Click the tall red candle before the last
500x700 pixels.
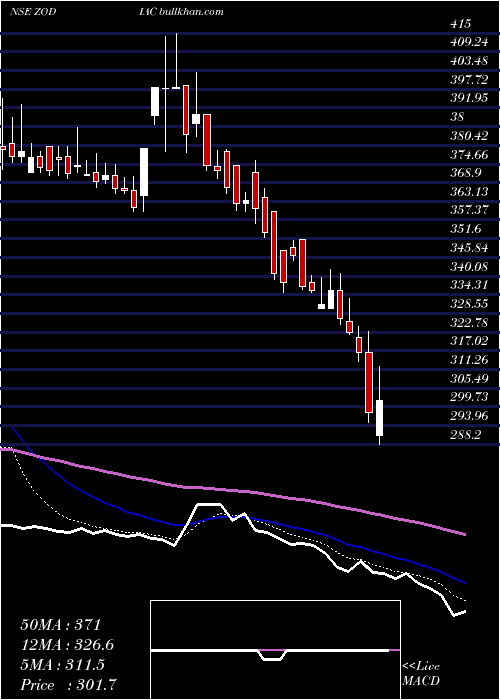pyautogui.click(x=369, y=382)
